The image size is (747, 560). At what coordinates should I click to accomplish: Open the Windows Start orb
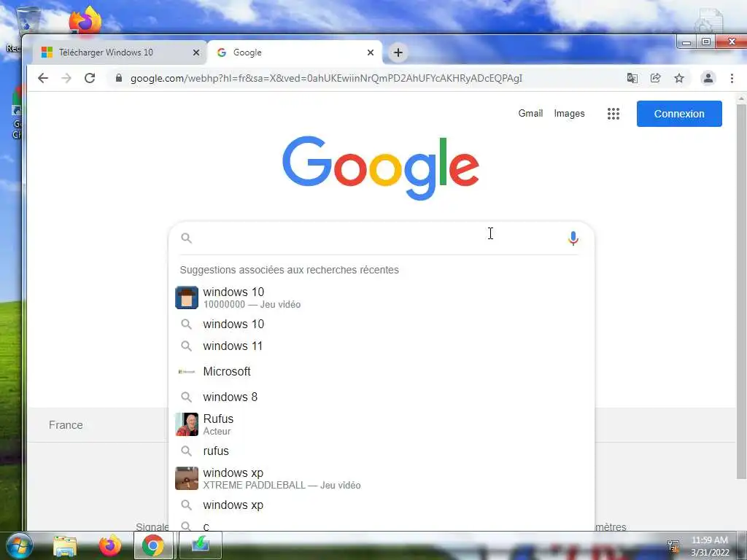pos(20,545)
